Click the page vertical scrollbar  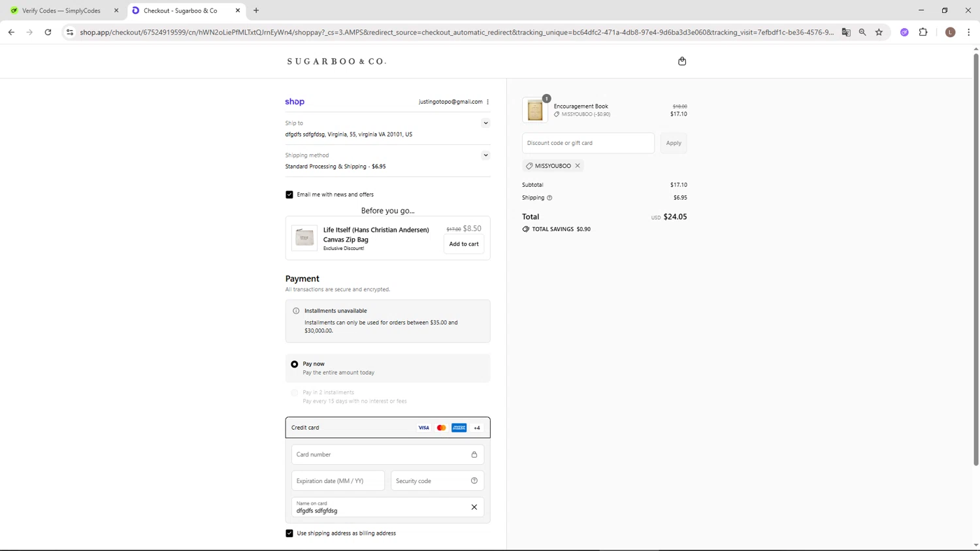976,260
